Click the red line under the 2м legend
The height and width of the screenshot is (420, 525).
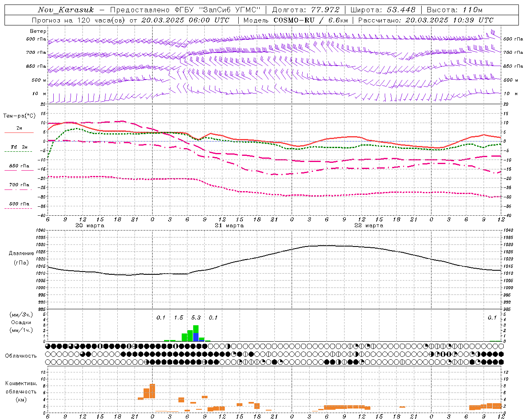tap(19, 133)
